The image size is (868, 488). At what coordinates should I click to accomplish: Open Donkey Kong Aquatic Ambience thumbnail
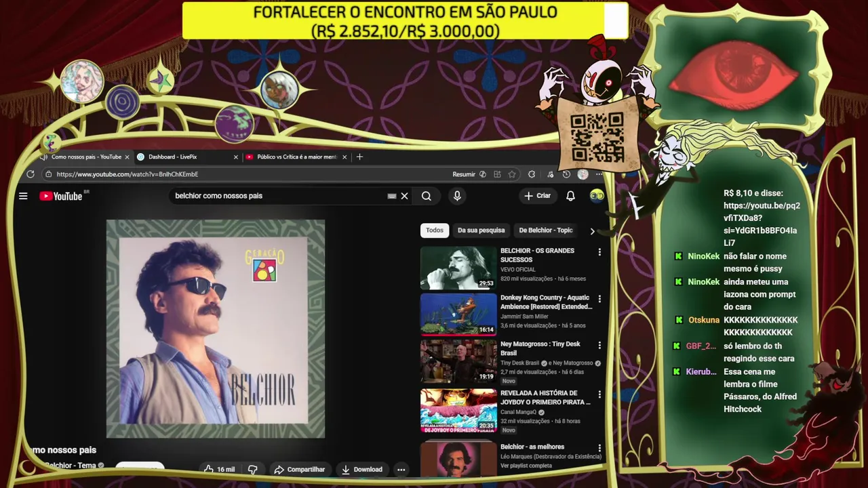[458, 314]
